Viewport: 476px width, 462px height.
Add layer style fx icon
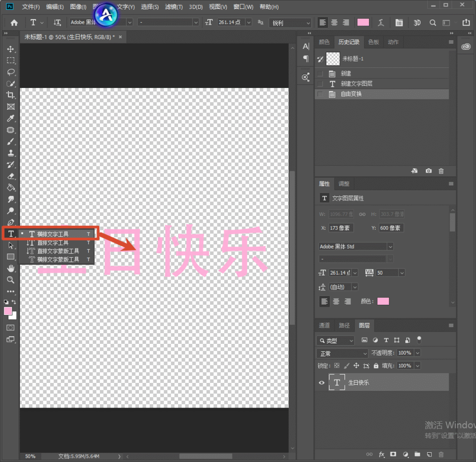[x=382, y=455]
